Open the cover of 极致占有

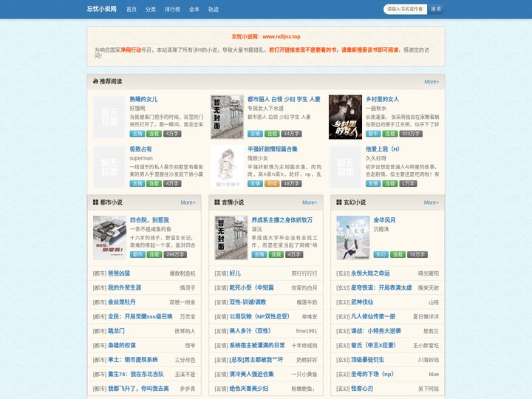(x=109, y=167)
